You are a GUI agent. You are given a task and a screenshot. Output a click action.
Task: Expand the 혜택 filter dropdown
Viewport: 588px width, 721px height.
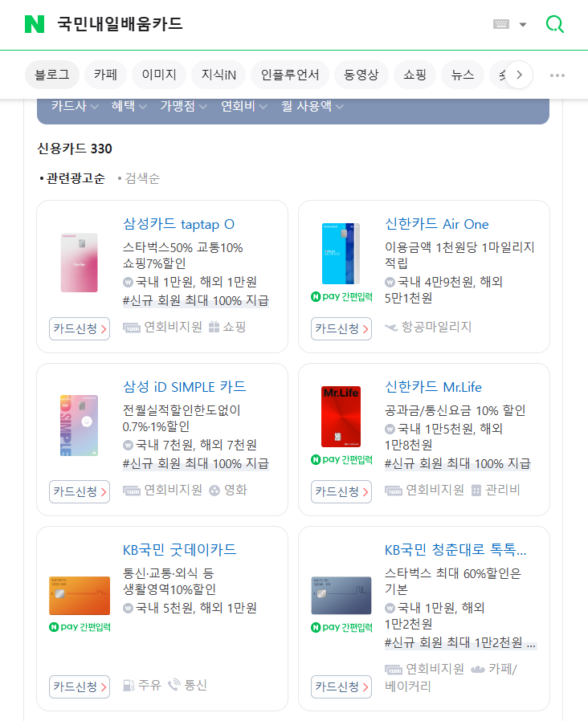coord(129,106)
